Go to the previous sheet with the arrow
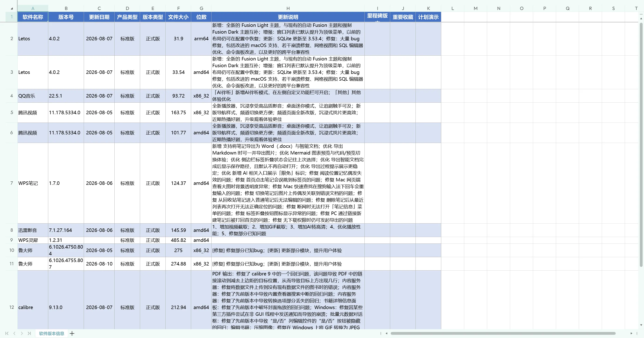 pos(14,333)
